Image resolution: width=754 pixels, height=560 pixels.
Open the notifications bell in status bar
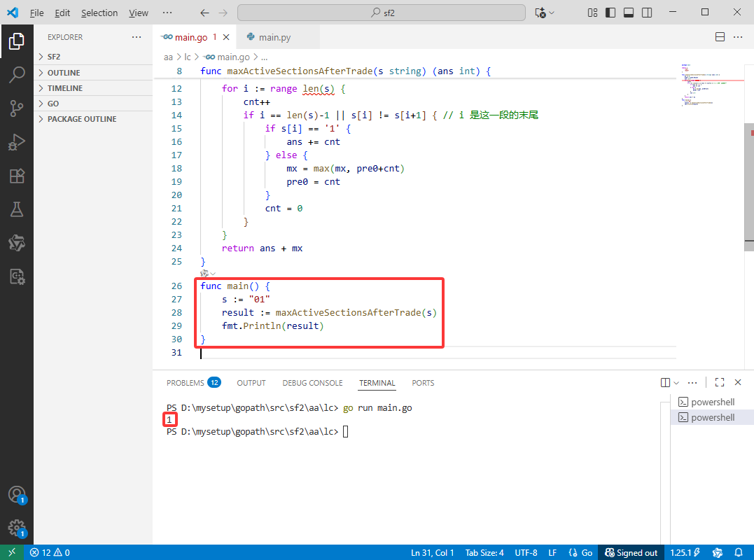click(x=739, y=552)
